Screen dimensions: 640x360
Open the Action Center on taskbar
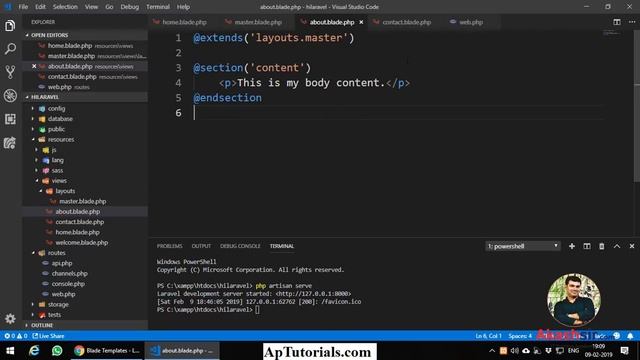pos(624,351)
